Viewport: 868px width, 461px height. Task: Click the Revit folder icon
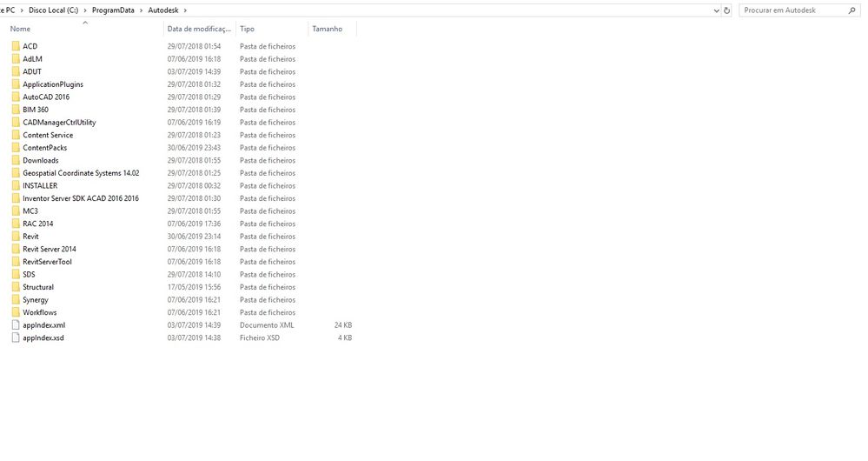pos(16,237)
